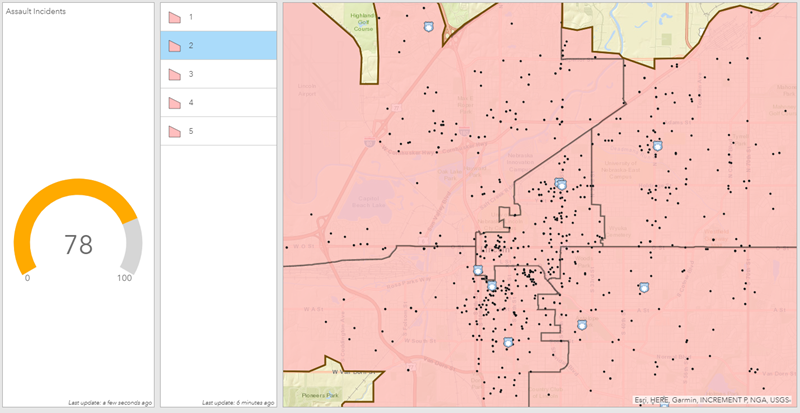
Task: Click the Highland Golf Course map label
Action: point(362,22)
